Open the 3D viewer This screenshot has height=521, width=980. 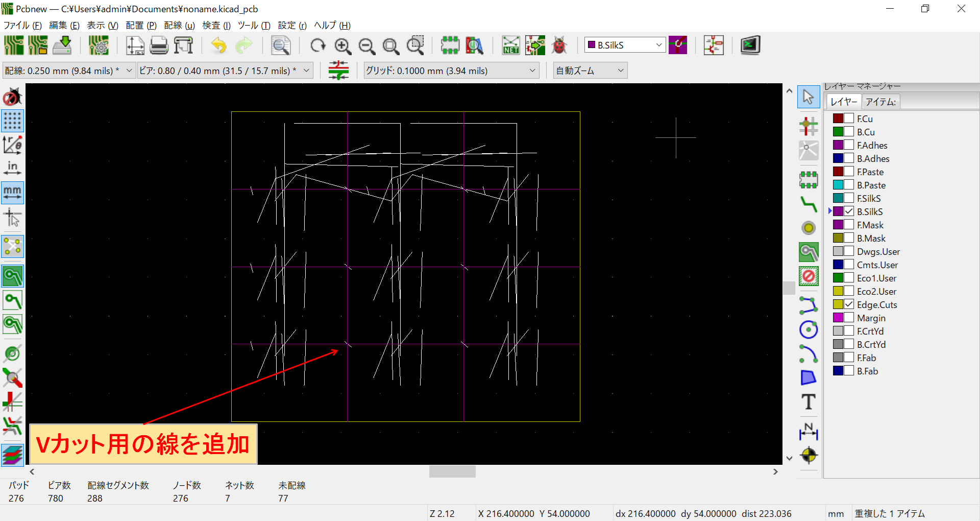[x=750, y=45]
